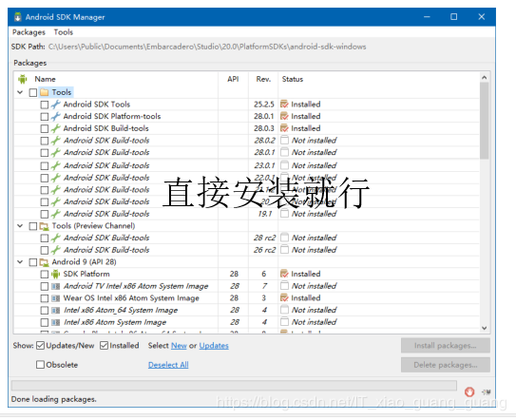Click the Status column header
This screenshot has width=516, height=420.
(x=293, y=79)
